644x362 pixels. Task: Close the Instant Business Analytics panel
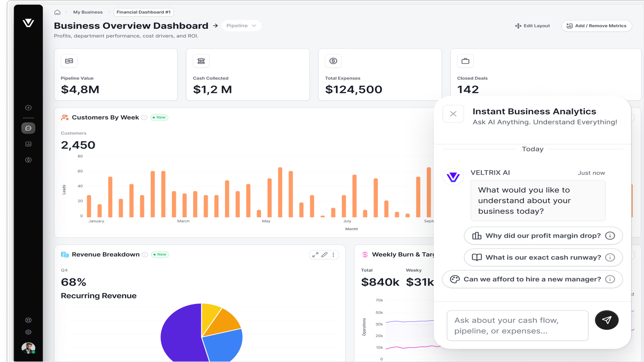coord(453,114)
